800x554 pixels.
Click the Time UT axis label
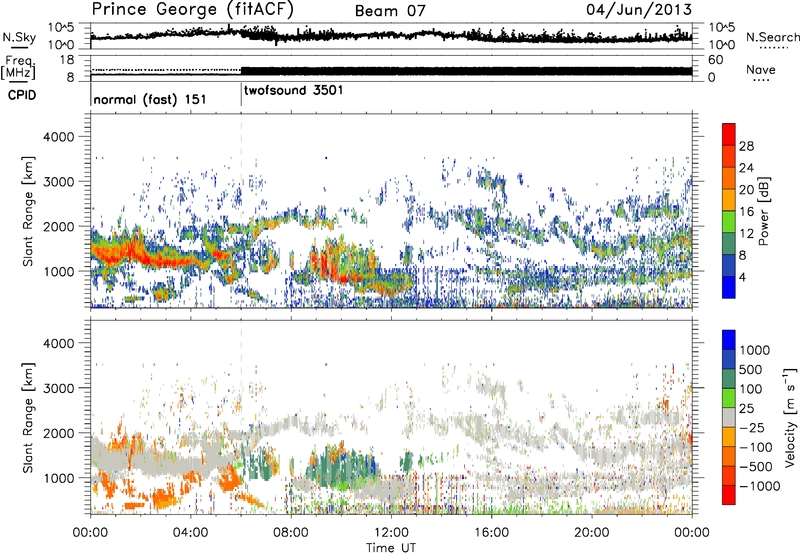[391, 548]
